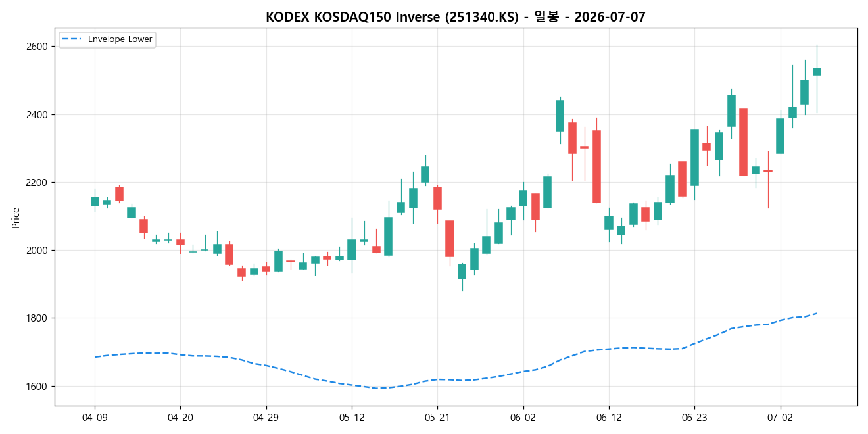Screen dimensions: 868x434
Task: Click the 2000 y-axis tick label
Action: pos(38,251)
